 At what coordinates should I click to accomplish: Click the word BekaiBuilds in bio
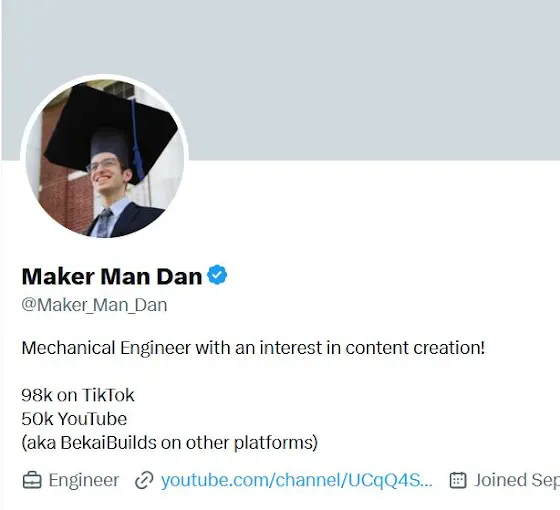(x=108, y=442)
